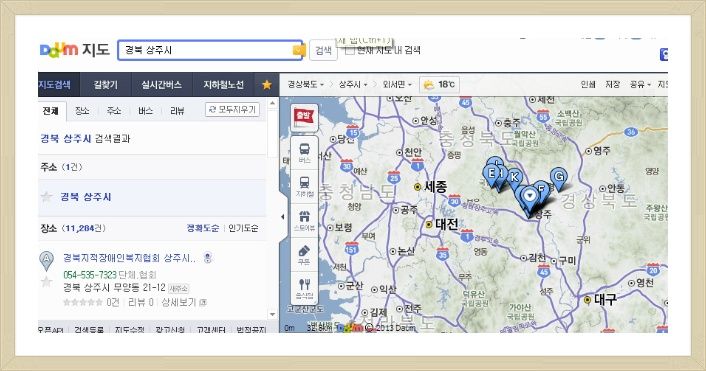Screen dimensions: 706x371
Task: Select the 음식점 restaurant fork icon
Action: click(x=304, y=288)
